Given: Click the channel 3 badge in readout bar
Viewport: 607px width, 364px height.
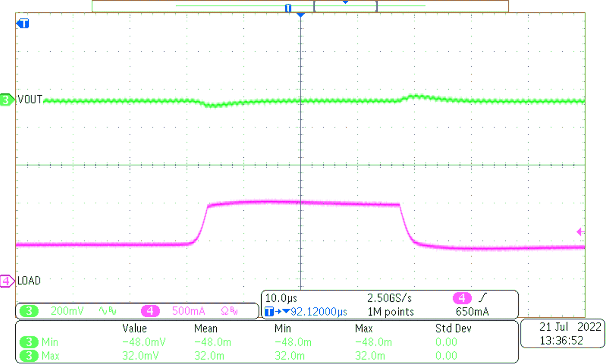Looking at the screenshot, I should [x=29, y=311].
